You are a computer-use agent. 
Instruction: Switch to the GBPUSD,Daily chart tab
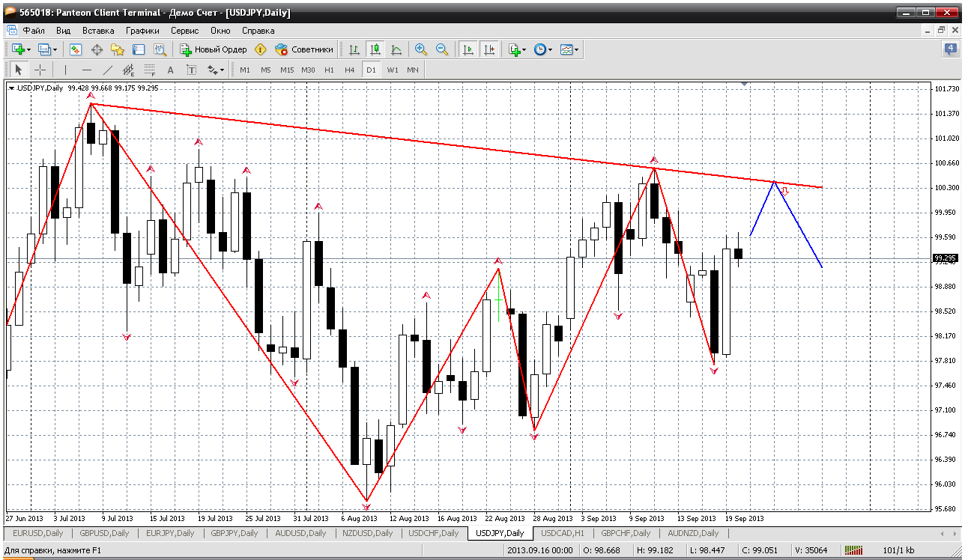(x=106, y=533)
